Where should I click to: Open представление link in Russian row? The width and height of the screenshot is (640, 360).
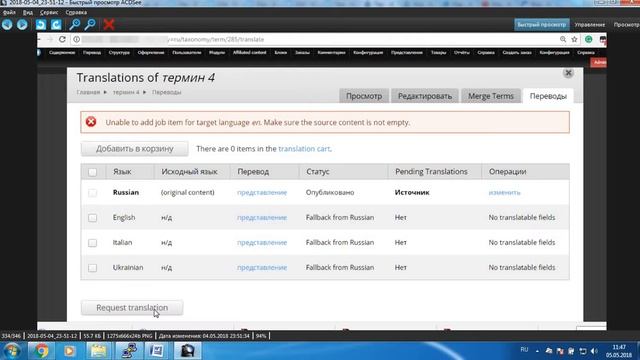point(262,192)
